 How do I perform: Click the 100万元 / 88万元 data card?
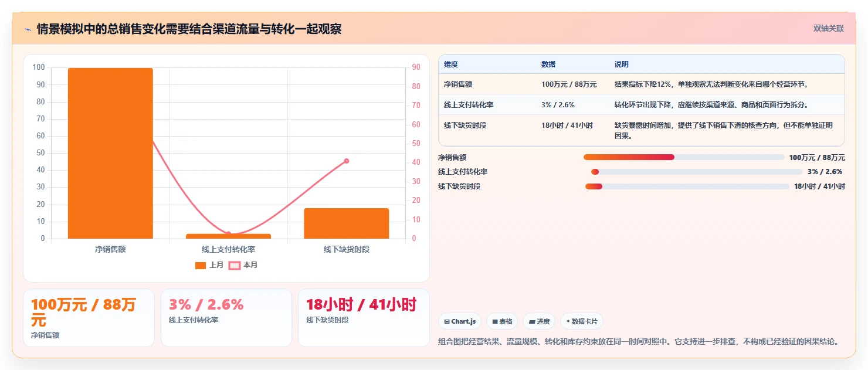coord(89,318)
